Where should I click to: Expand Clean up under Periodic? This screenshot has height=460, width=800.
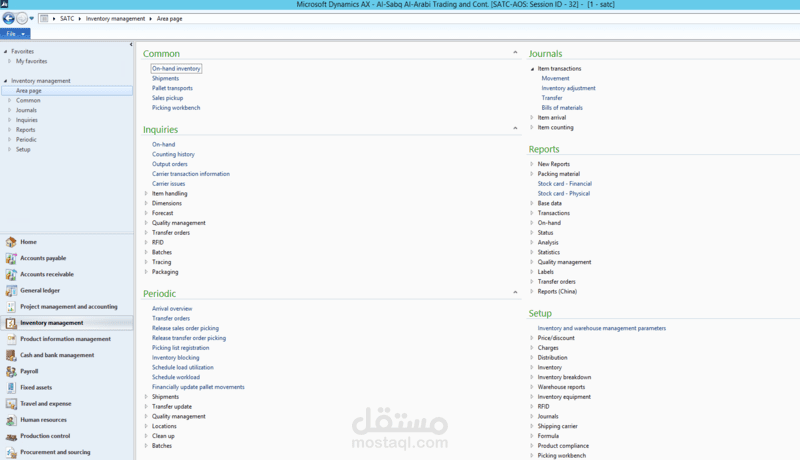click(146, 436)
